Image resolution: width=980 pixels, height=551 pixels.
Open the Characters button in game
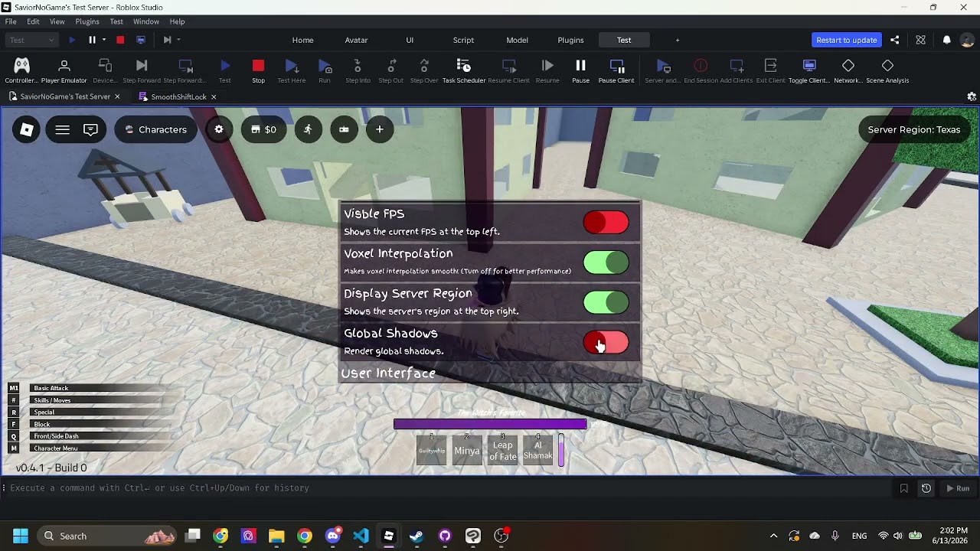click(155, 129)
